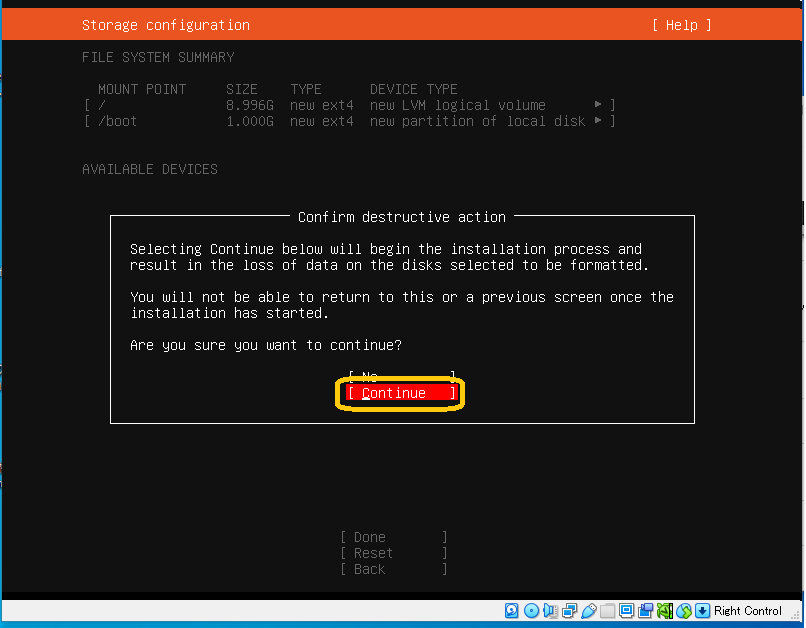806x628 pixels.
Task: Open Help in the orange header
Action: coord(681,25)
